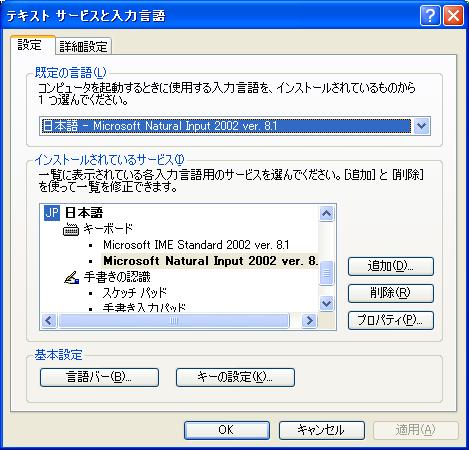Click the list's vertical scrollbar down arrow
Viewport: 469px width, 450px height.
[327, 303]
